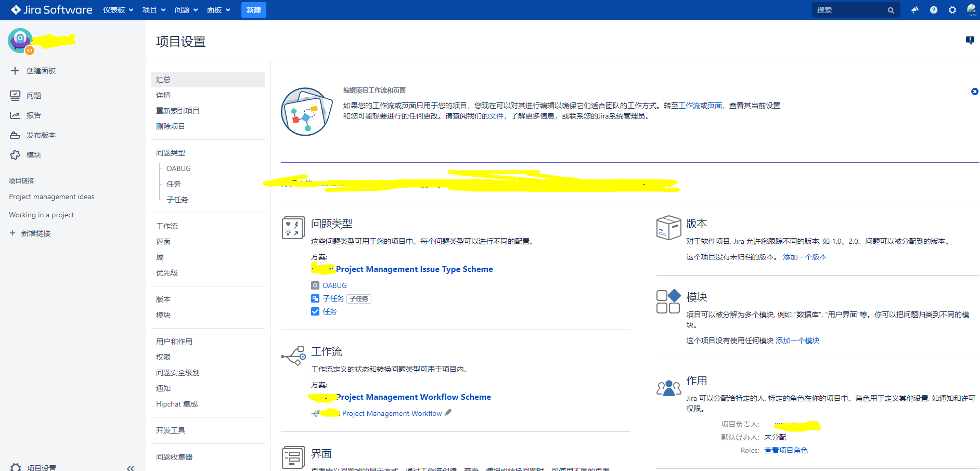Open your profile avatar menu
Image resolution: width=980 pixels, height=471 pixels.
[x=972, y=9]
